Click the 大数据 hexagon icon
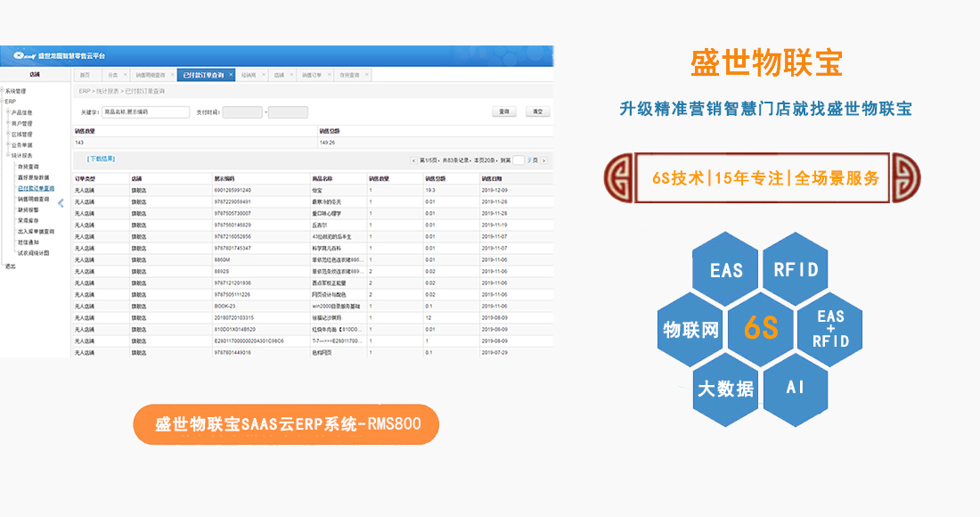This screenshot has width=980, height=517. [725, 389]
